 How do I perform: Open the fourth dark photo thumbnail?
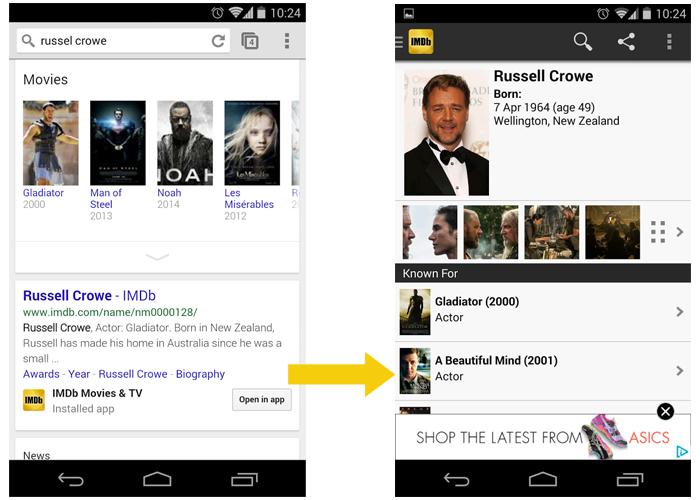(x=612, y=232)
